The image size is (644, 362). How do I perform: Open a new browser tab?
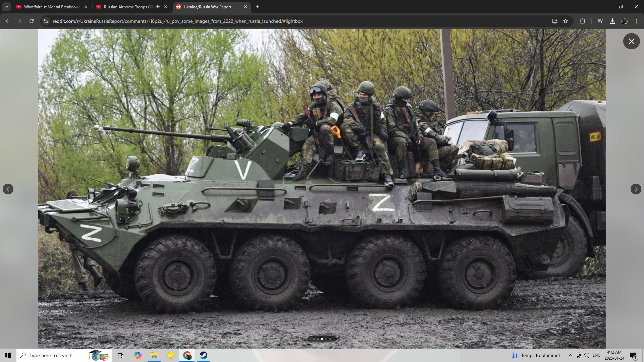pos(258,7)
